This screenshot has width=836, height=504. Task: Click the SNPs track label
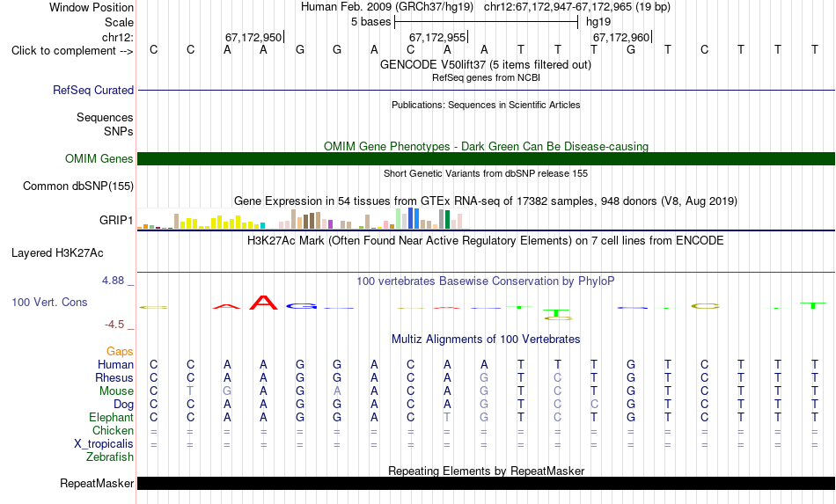tap(119, 131)
